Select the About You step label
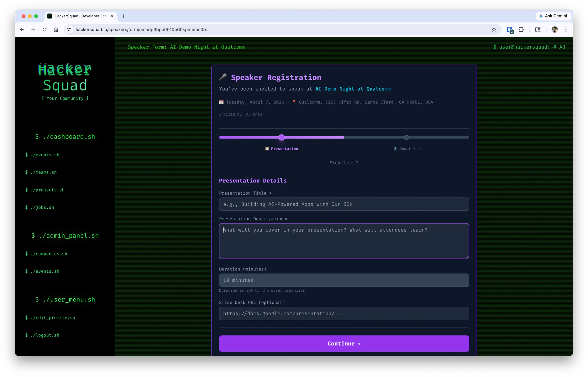 click(x=407, y=149)
